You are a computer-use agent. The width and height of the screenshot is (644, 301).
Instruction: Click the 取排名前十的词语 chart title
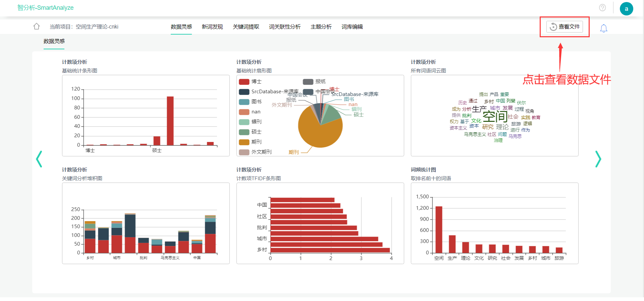[x=431, y=179]
